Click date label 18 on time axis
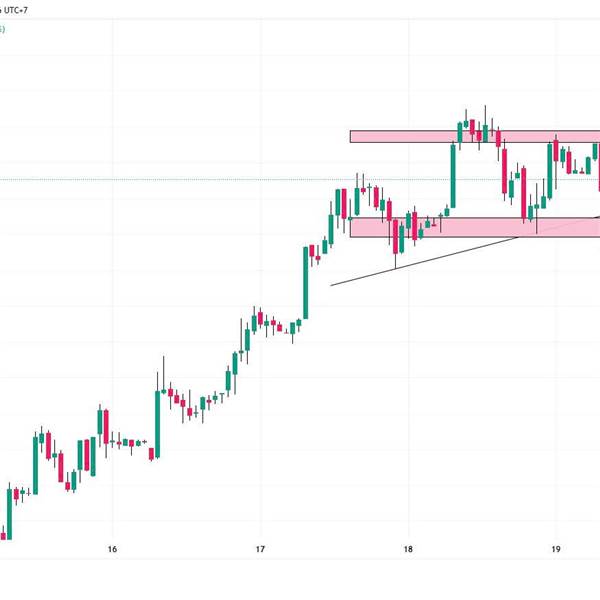 point(408,549)
